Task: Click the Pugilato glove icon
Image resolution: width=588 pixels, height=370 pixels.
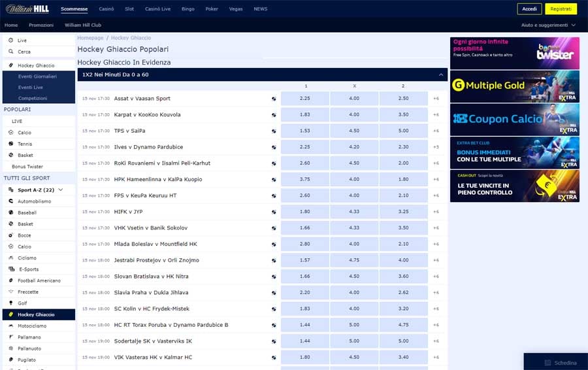Action: (x=10, y=360)
